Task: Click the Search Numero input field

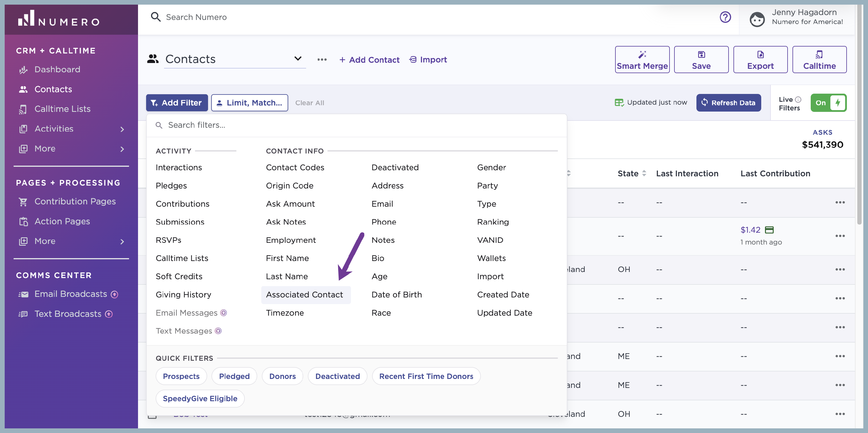Action: click(196, 17)
